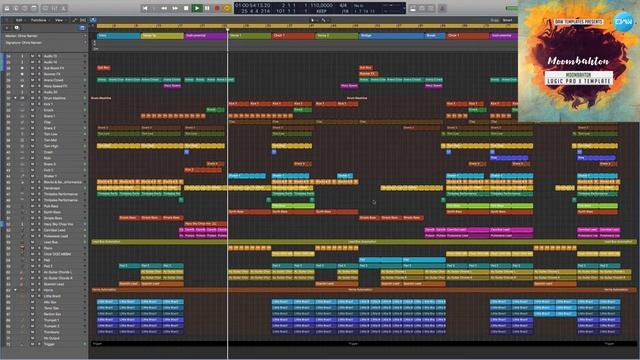Screen dimensions: 640x360
Task: Open the Marker track pop-up arrow
Action: (85, 36)
